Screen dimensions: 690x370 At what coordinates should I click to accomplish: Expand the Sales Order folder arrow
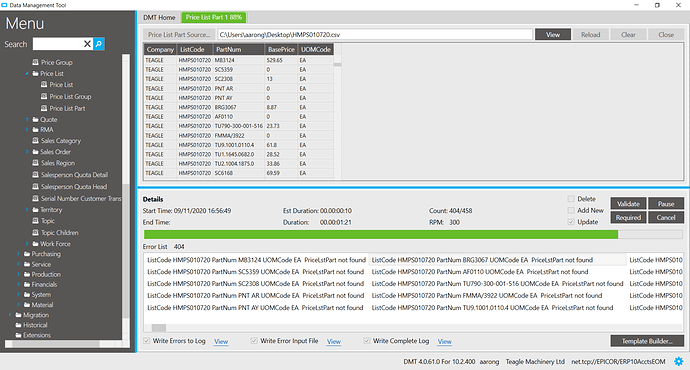coord(27,152)
